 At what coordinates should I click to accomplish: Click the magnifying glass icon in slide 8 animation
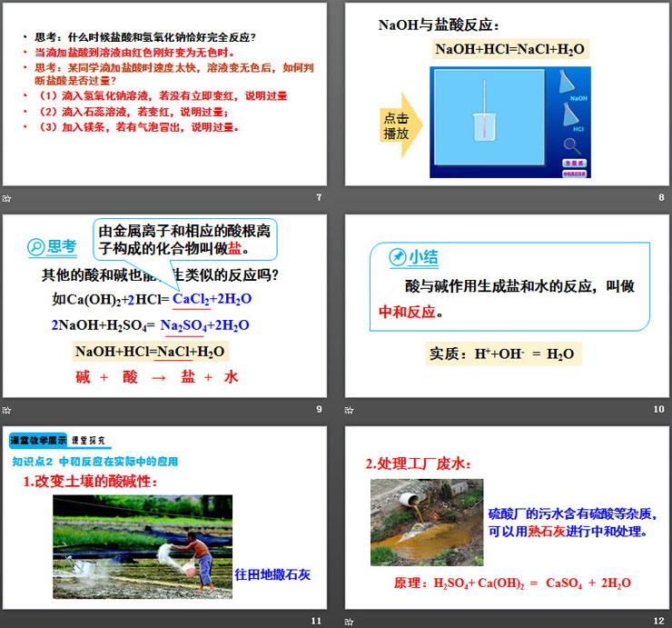(572, 145)
